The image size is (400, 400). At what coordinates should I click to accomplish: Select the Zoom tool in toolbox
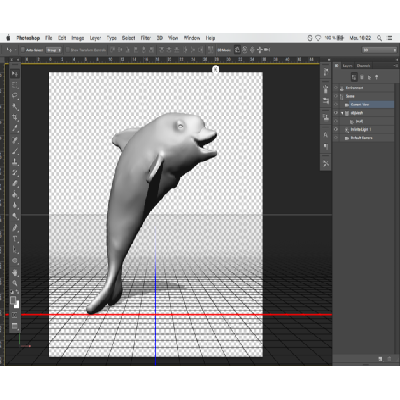click(15, 283)
